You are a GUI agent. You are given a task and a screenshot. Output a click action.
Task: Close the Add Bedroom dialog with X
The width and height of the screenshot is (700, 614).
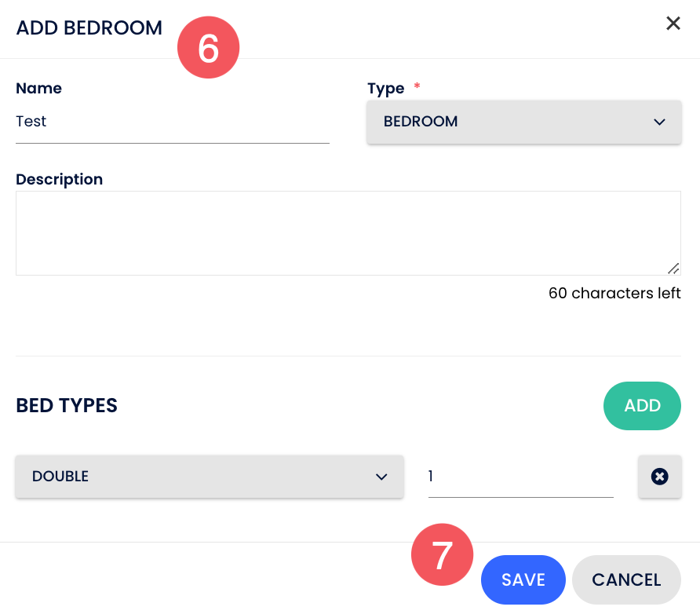tap(673, 24)
